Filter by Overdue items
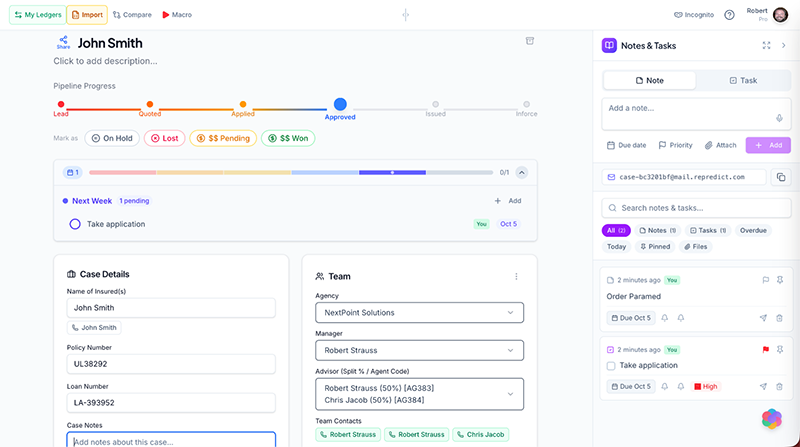Viewport: 800px width, 447px height. (753, 231)
